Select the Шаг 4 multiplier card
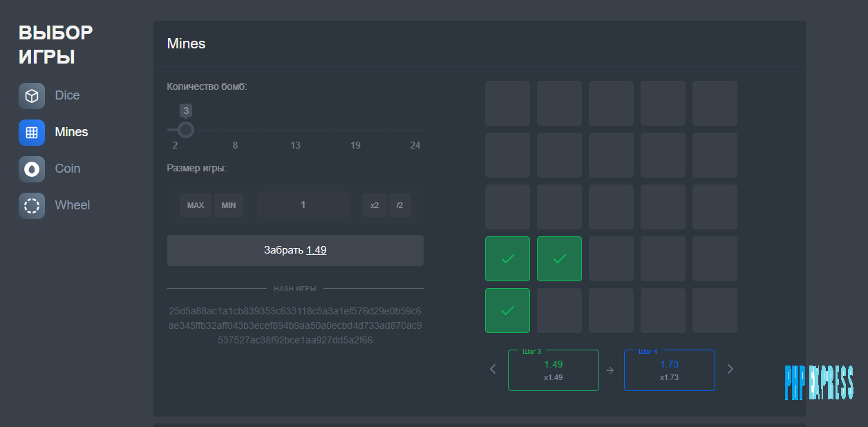This screenshot has height=427, width=868. 670,370
